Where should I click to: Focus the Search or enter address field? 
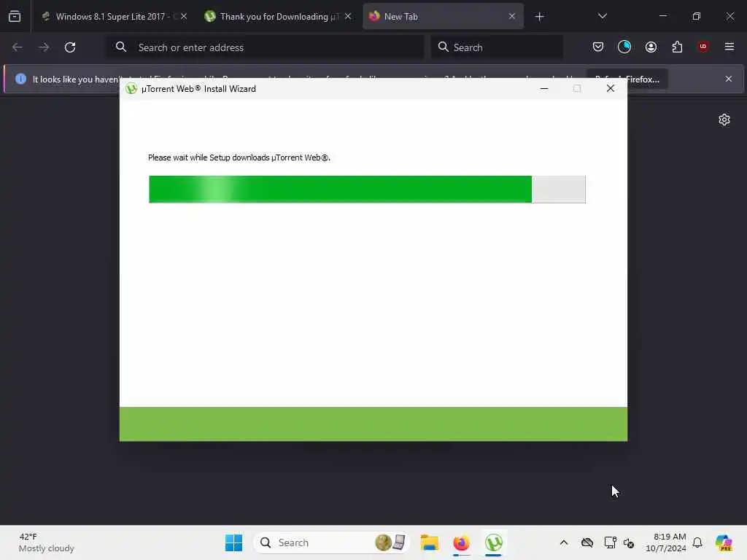tap(265, 47)
